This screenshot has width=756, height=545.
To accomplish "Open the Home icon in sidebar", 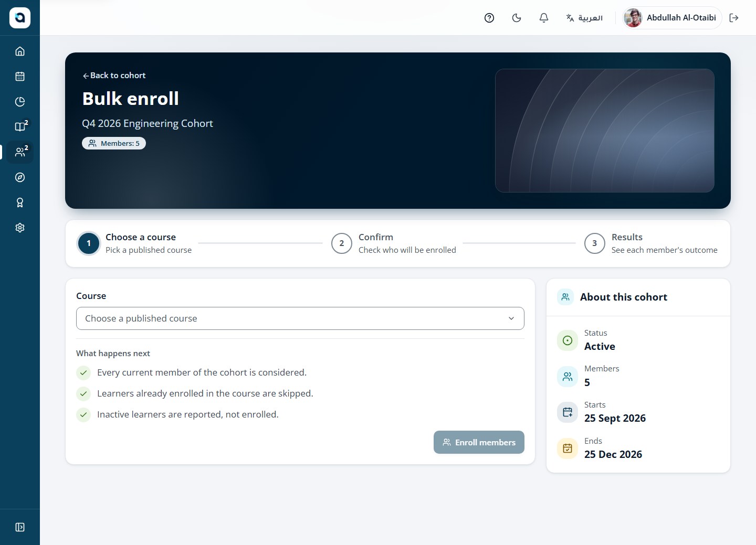I will pyautogui.click(x=20, y=51).
